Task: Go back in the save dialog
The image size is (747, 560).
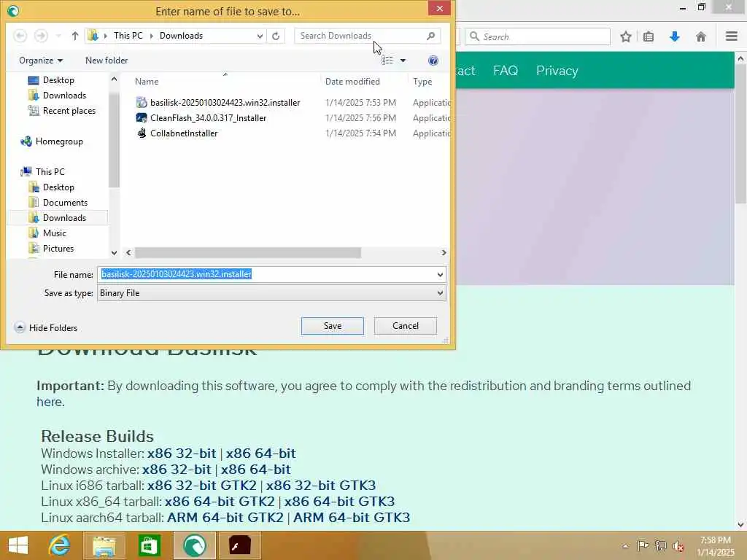Action: click(20, 36)
